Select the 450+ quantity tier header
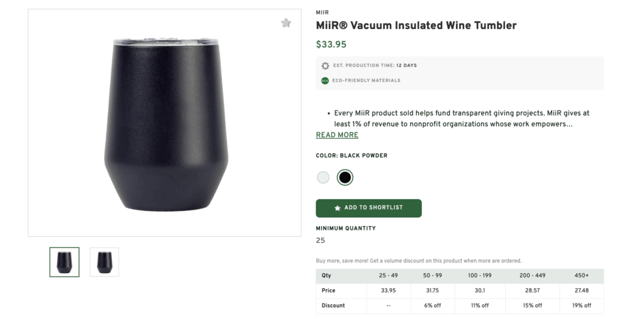This screenshot has height=319, width=644. [x=582, y=276]
